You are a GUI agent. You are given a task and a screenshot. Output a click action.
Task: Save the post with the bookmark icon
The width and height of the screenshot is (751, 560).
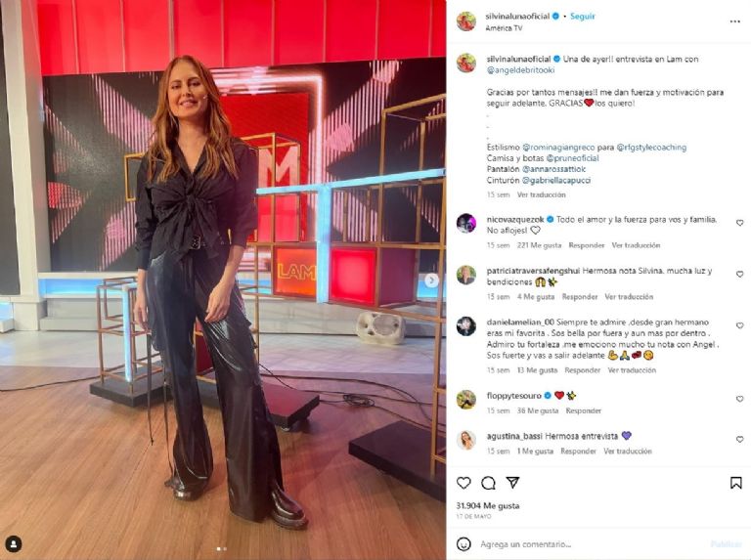click(x=735, y=483)
